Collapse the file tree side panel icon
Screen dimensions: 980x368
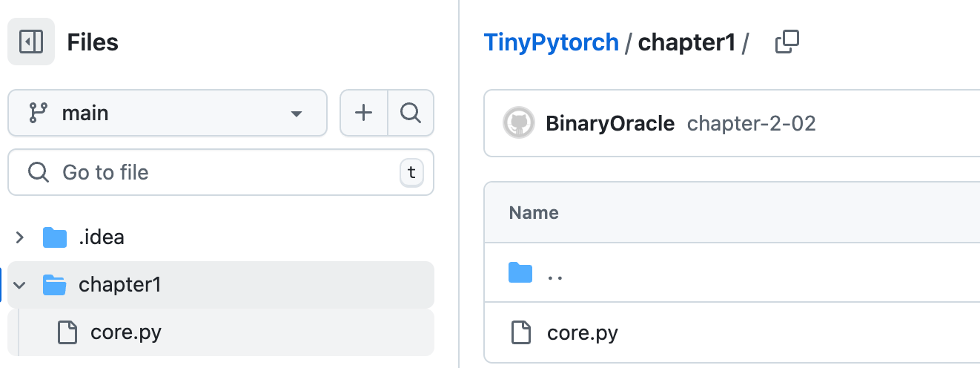(31, 42)
